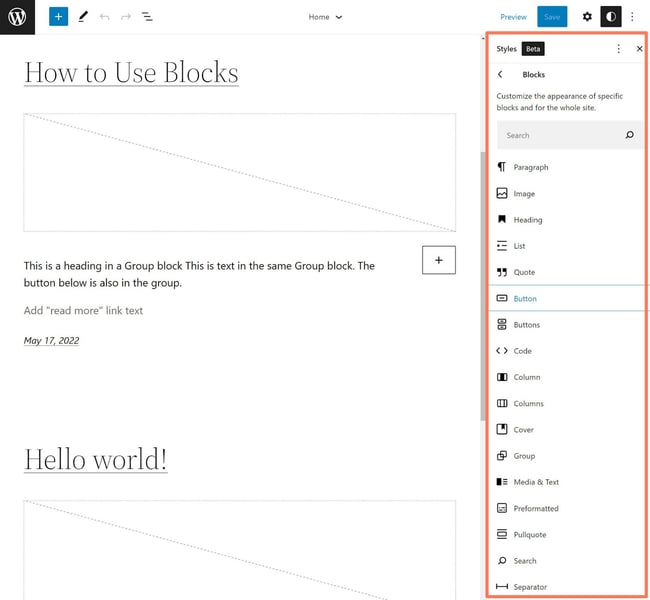The image size is (650, 600).
Task: Select the Button block item
Action: [x=525, y=298]
